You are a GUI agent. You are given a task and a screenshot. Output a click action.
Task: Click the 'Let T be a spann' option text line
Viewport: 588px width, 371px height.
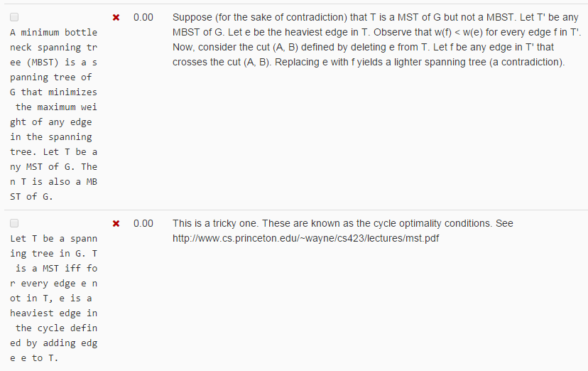[54, 239]
